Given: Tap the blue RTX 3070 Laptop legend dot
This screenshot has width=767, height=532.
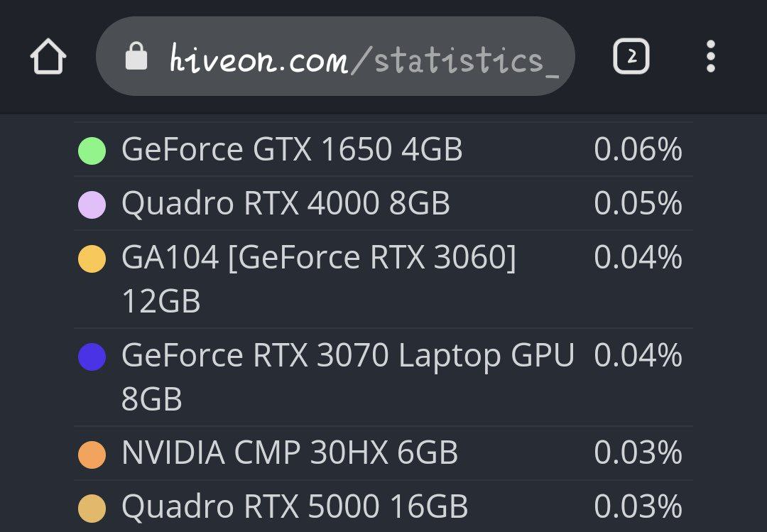Looking at the screenshot, I should tap(92, 357).
